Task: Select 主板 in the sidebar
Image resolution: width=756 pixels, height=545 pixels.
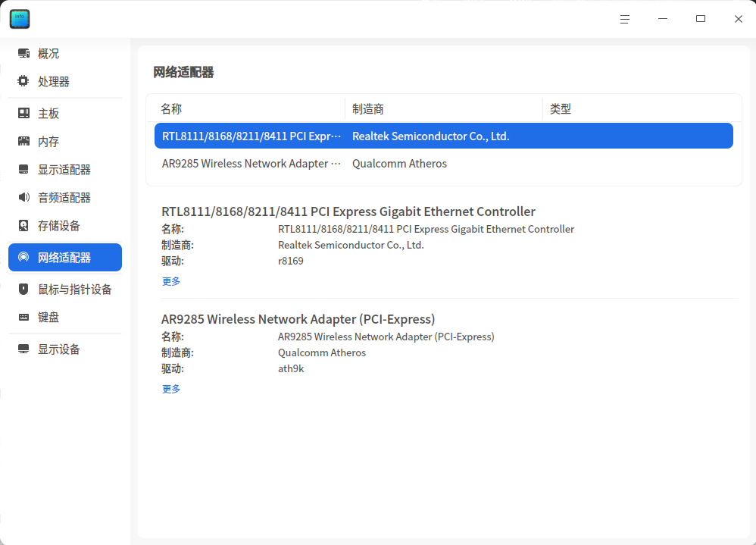Action: [x=65, y=114]
